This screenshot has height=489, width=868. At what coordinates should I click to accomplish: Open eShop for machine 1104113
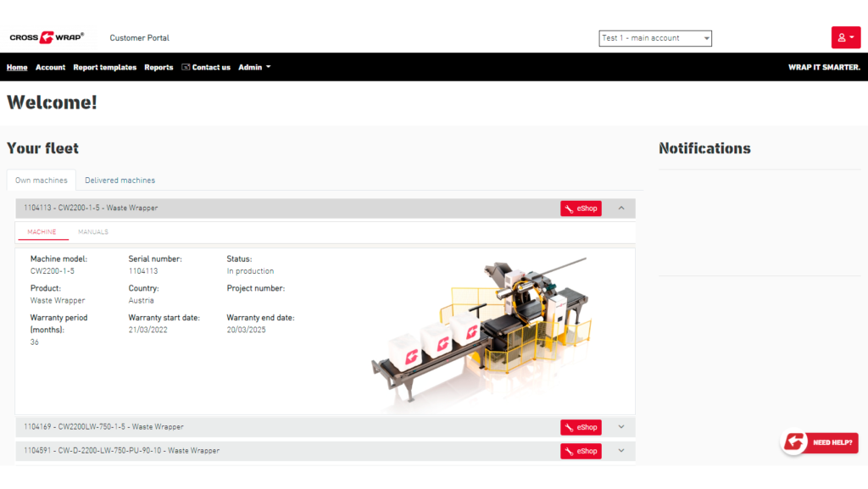(x=581, y=208)
